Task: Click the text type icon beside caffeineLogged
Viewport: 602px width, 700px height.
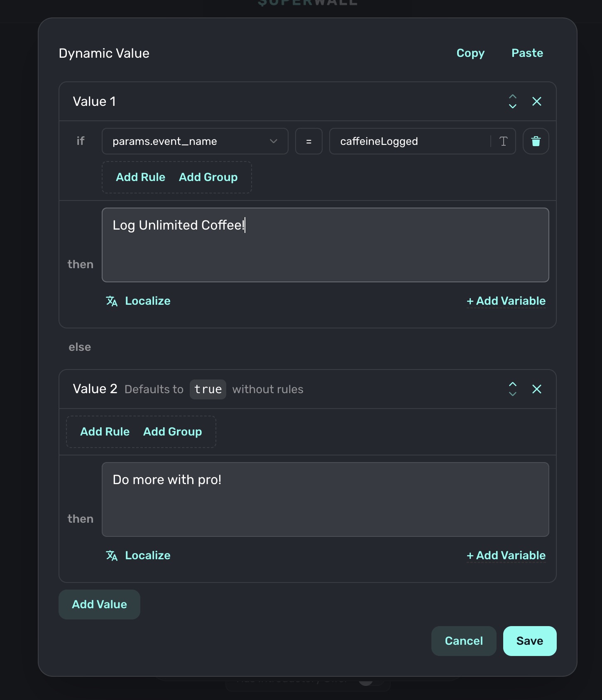Action: 503,142
